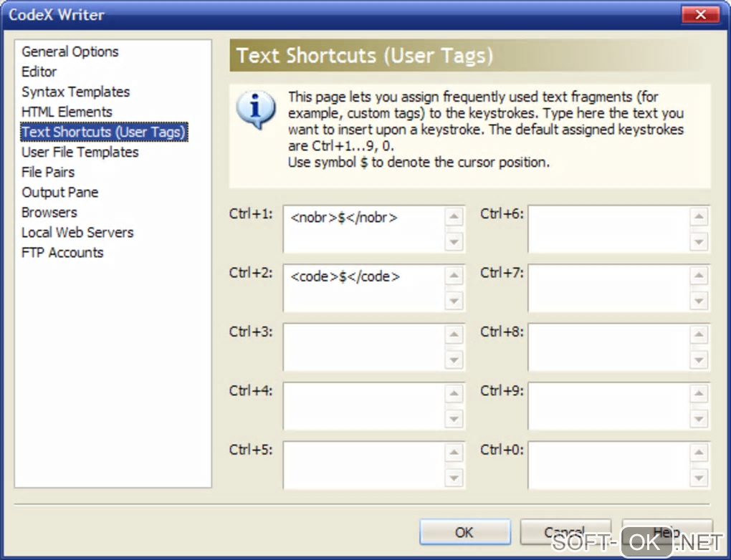Click the blue information bubble icon
Screen dimensions: 731x560
[x=256, y=110]
